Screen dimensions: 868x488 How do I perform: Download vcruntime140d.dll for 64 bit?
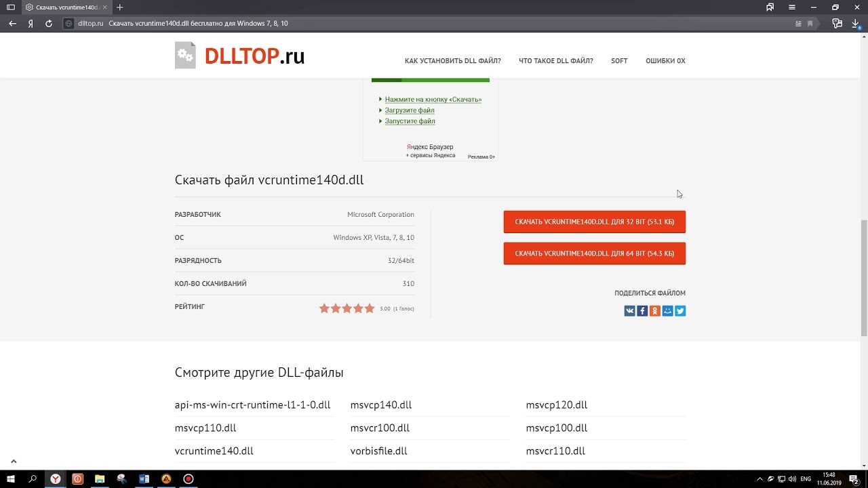click(x=595, y=253)
